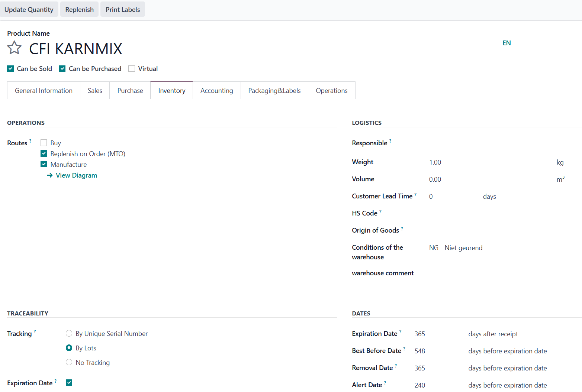This screenshot has width=582, height=392.
Task: Click the Best Before Date help icon
Action: (404, 349)
